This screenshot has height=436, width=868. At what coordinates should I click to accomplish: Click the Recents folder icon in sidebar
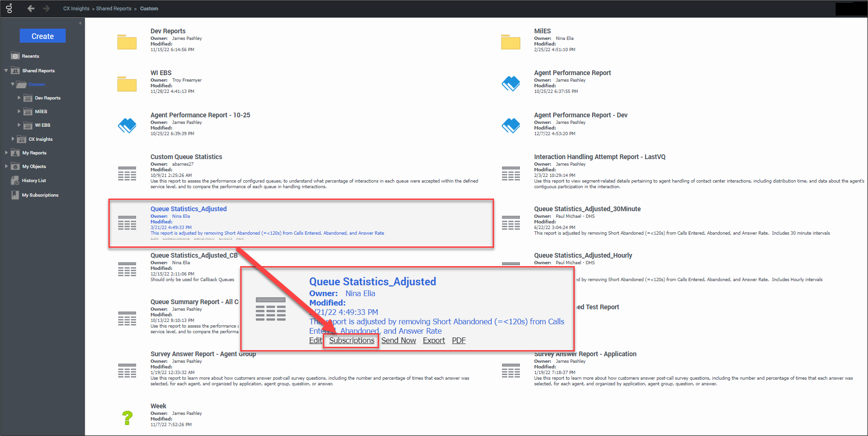[15, 56]
